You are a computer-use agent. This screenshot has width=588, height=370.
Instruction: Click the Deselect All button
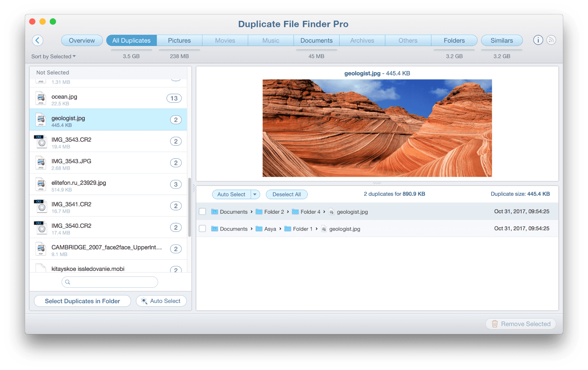tap(284, 195)
